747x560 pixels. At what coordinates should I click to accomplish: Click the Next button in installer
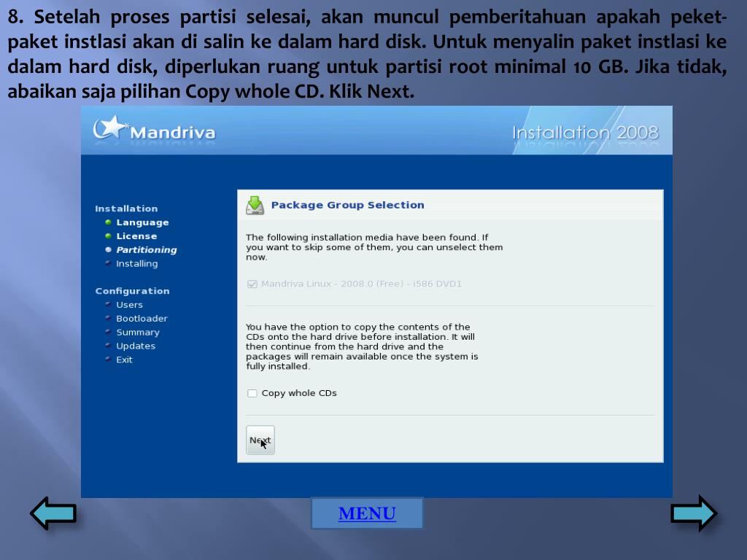260,440
